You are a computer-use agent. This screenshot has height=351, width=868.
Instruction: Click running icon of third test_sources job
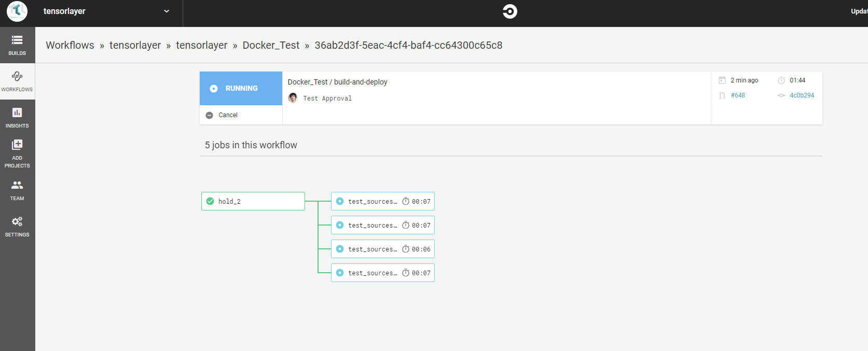(340, 249)
